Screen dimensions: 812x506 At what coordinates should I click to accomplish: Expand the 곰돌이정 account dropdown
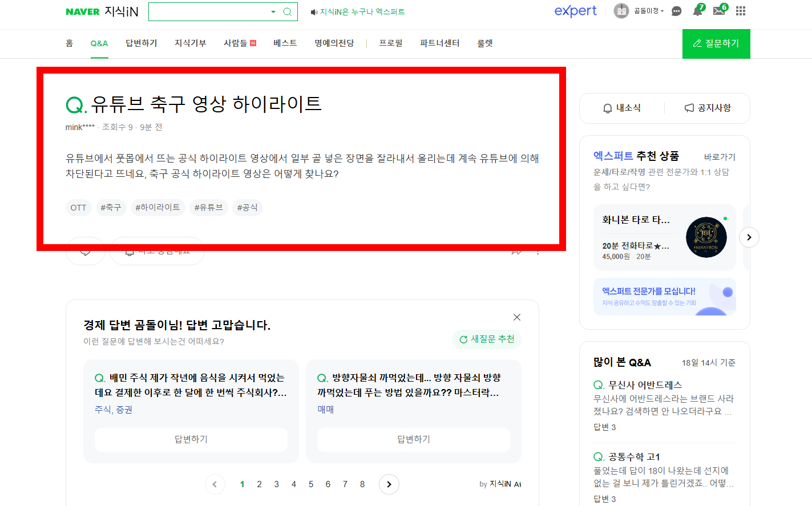(x=649, y=11)
